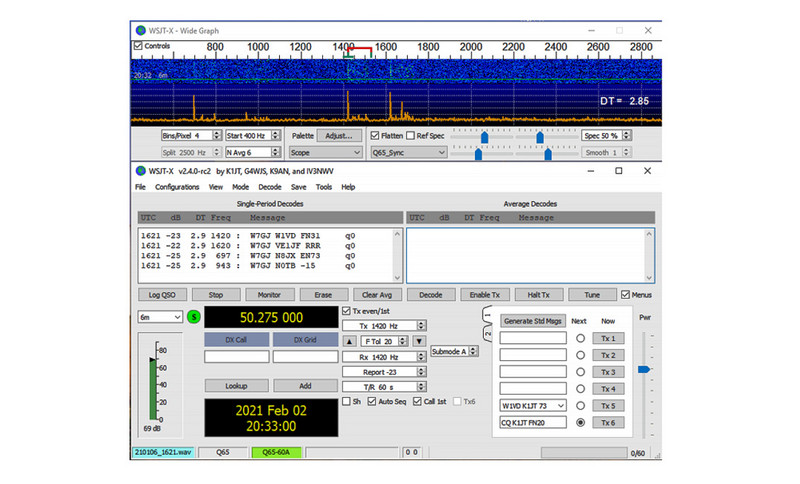Image resolution: width=800 pixels, height=484 pixels.
Task: Adjust the Start 400 Hz spinner
Action: (276, 136)
